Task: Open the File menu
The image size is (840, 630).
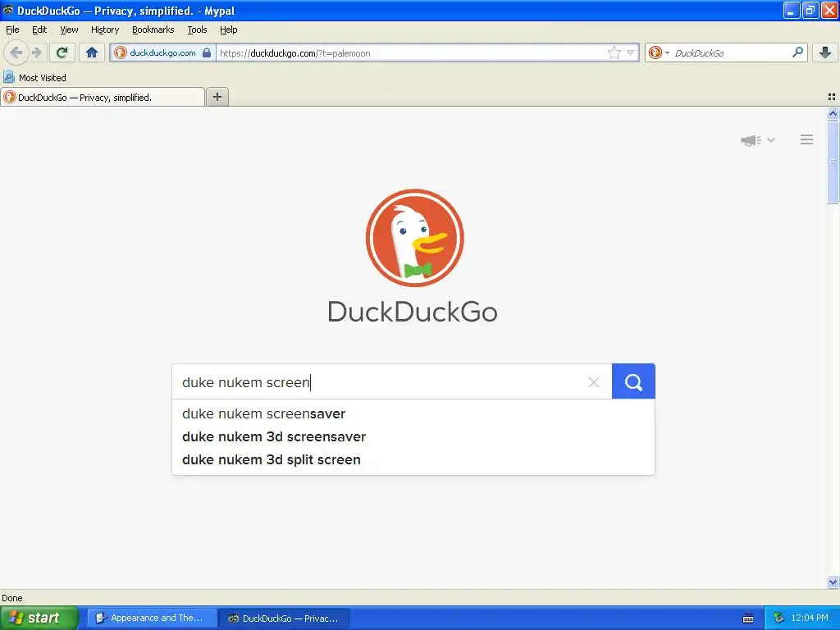Action: pos(12,30)
